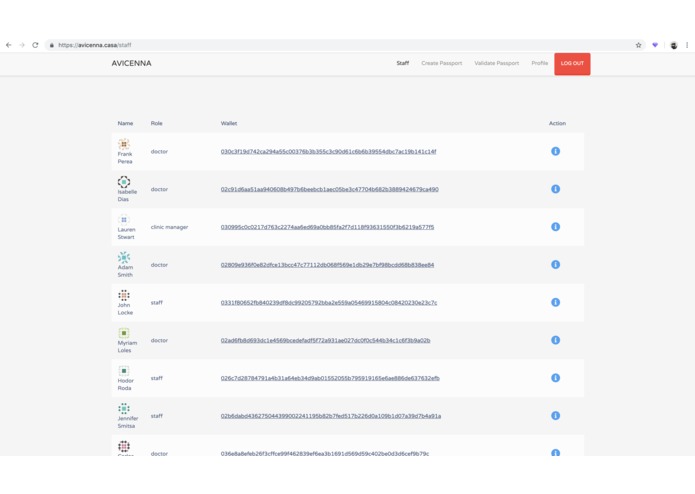Open Jennifer Smitsa's wallet address link
This screenshot has height=494, width=695.
pyautogui.click(x=331, y=416)
